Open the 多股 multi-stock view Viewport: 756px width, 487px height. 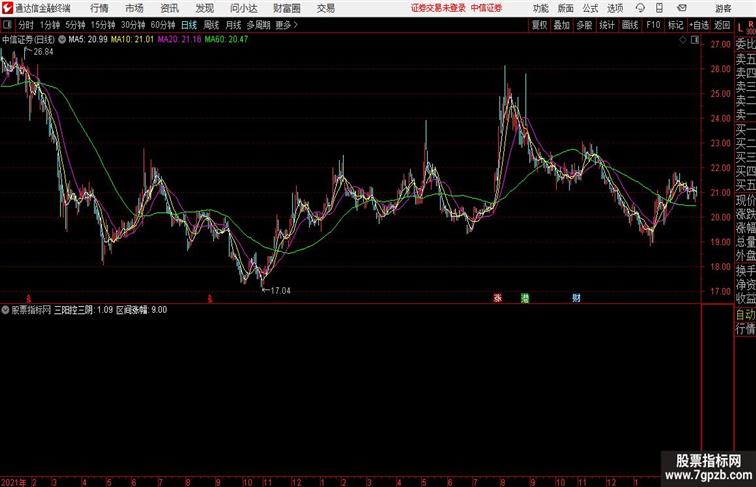(x=584, y=25)
